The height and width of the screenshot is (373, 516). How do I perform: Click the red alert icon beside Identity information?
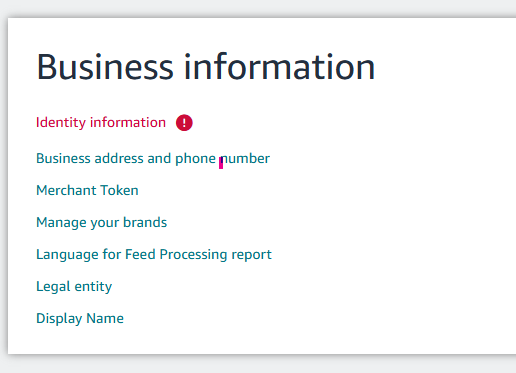pos(184,123)
